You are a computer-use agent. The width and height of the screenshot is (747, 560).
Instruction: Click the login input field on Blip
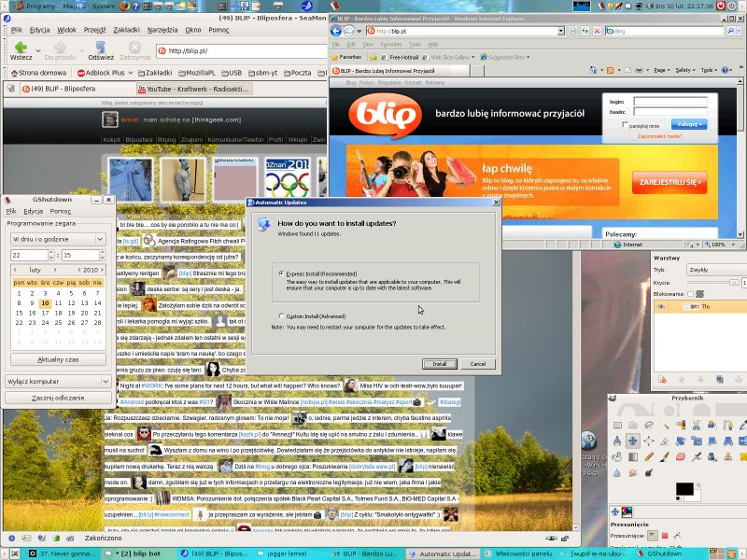tap(669, 101)
